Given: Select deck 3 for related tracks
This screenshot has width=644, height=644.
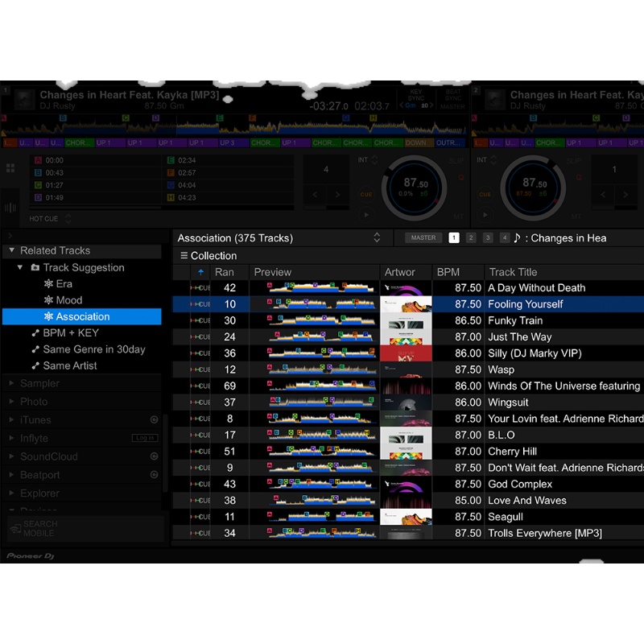Looking at the screenshot, I should (x=488, y=237).
